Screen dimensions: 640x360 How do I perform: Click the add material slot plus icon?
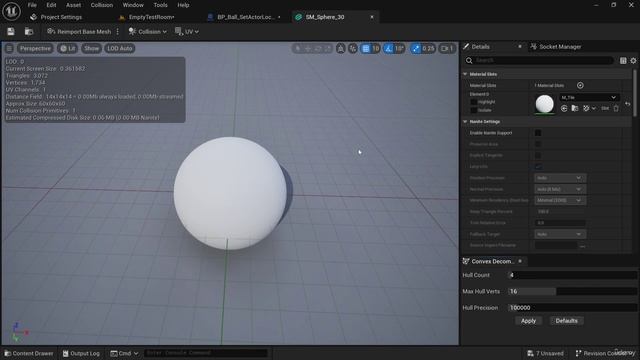click(580, 85)
